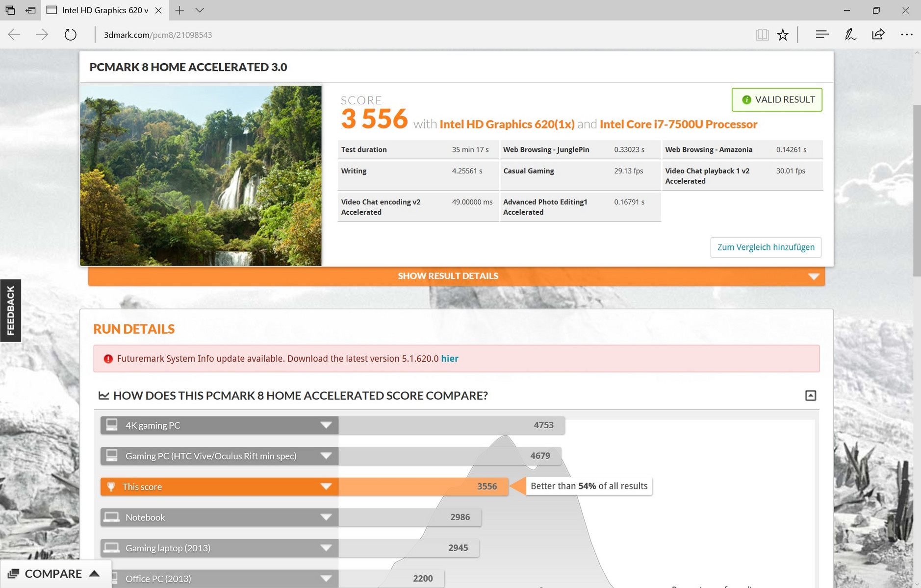Follow the 'hier' download link
Screen dimensions: 921x588
(x=450, y=358)
